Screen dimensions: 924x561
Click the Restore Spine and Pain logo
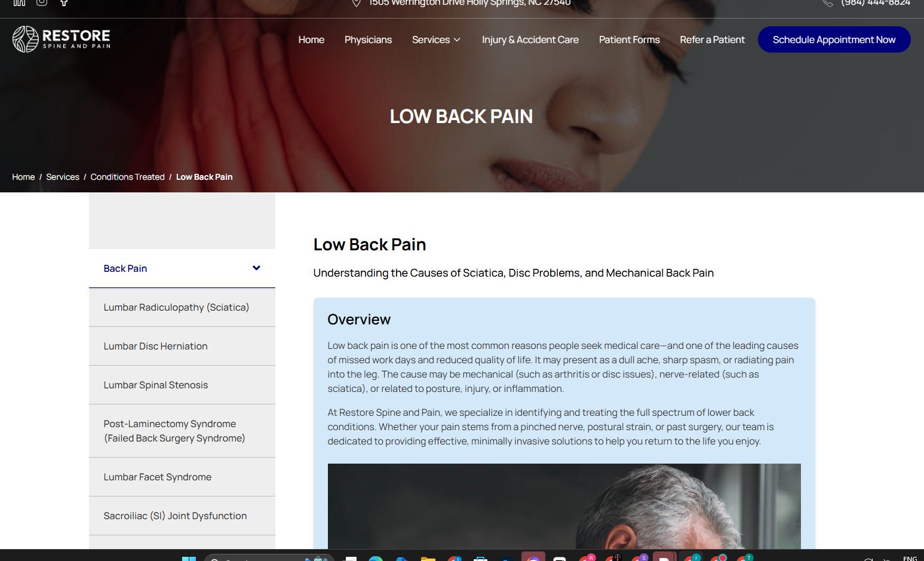click(62, 39)
